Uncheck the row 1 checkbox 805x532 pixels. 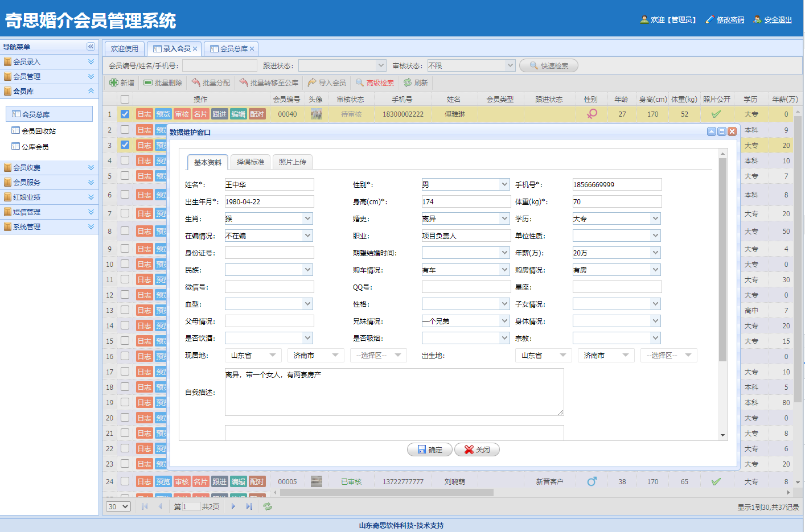[x=125, y=114]
